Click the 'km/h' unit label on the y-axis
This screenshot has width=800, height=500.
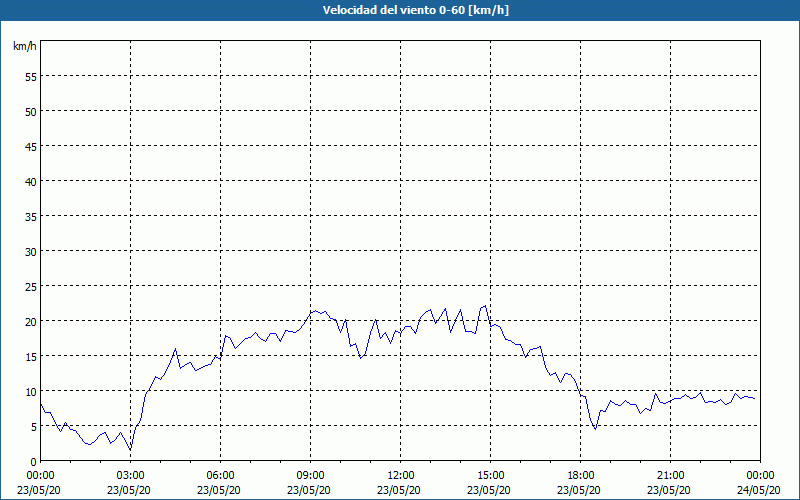24,46
